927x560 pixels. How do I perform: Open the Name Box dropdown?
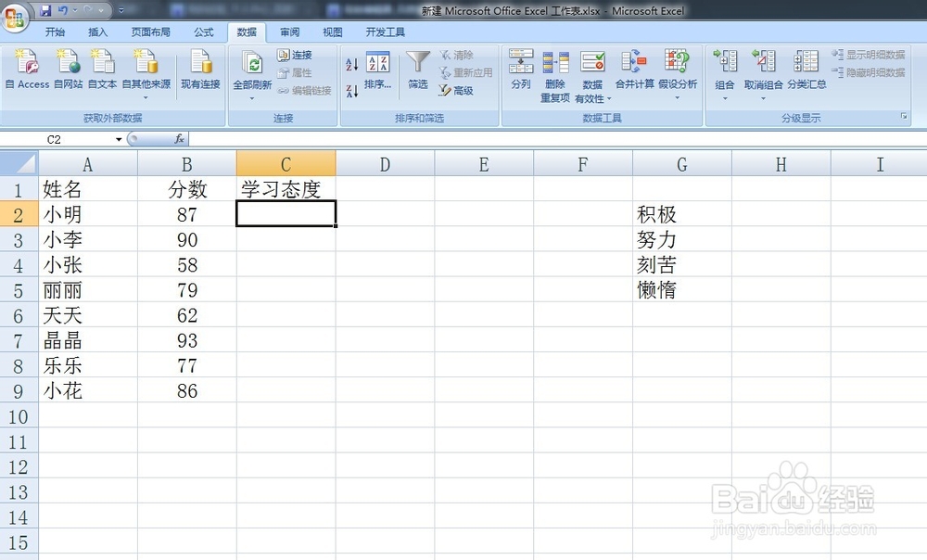pos(119,139)
